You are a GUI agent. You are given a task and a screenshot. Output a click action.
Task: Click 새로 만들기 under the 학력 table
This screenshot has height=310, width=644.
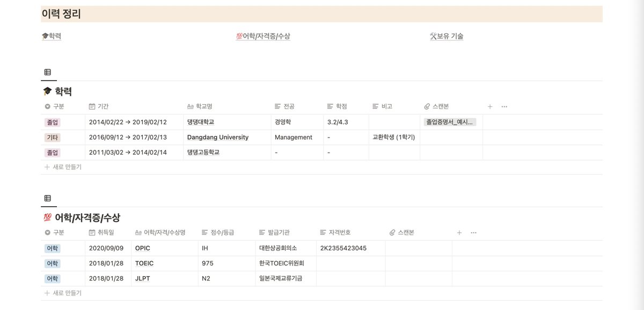pos(63,167)
